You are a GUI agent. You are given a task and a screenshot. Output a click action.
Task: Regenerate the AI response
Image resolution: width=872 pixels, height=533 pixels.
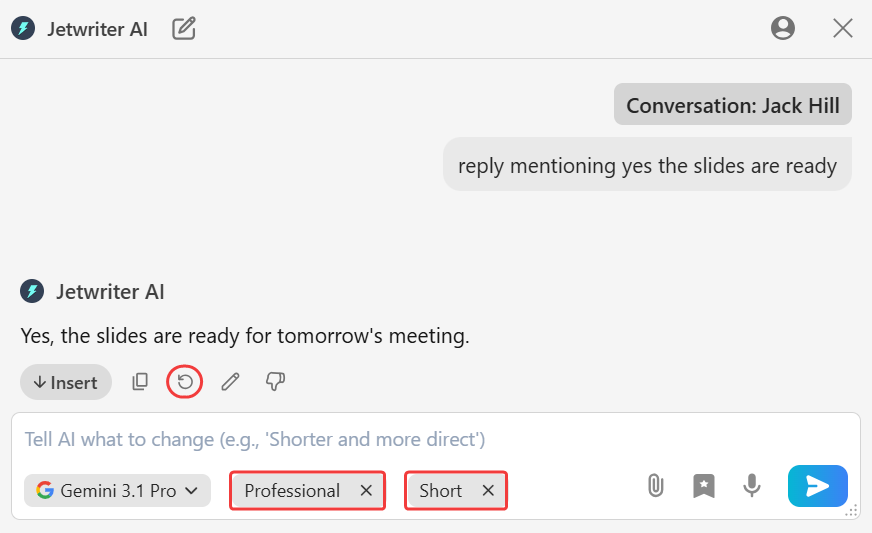tap(185, 382)
